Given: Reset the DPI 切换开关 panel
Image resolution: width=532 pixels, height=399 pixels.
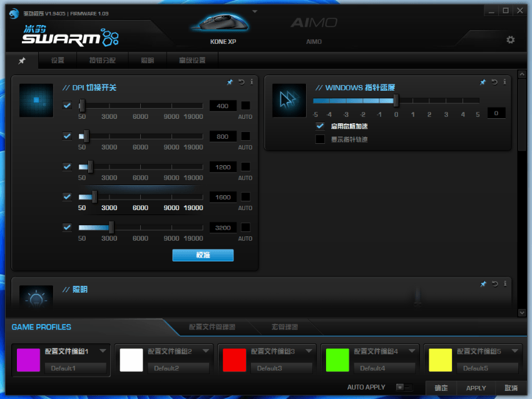Looking at the screenshot, I should point(241,82).
